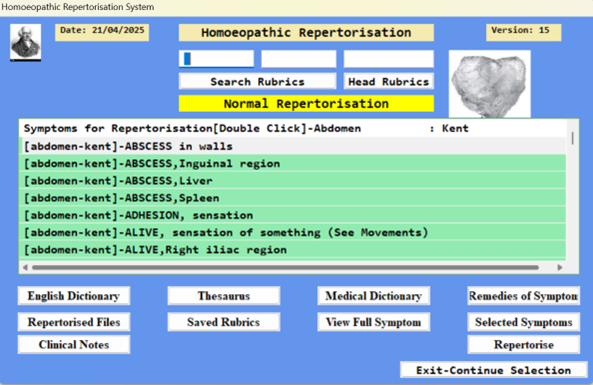
Task: Click the View Full Symptom button
Action: [374, 322]
